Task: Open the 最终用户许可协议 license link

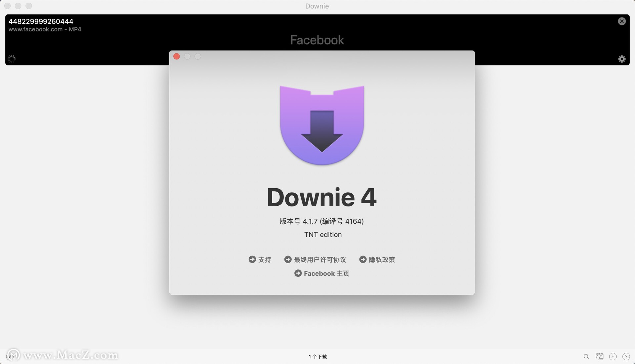Action: (320, 260)
